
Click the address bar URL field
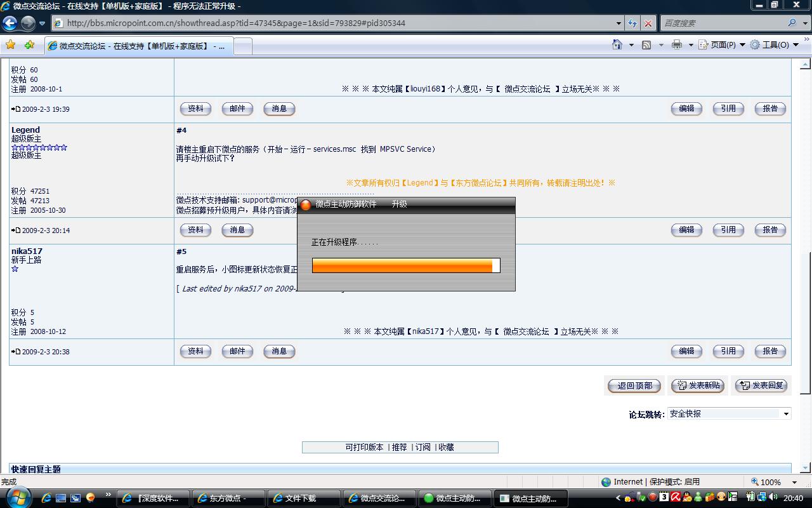(x=333, y=23)
